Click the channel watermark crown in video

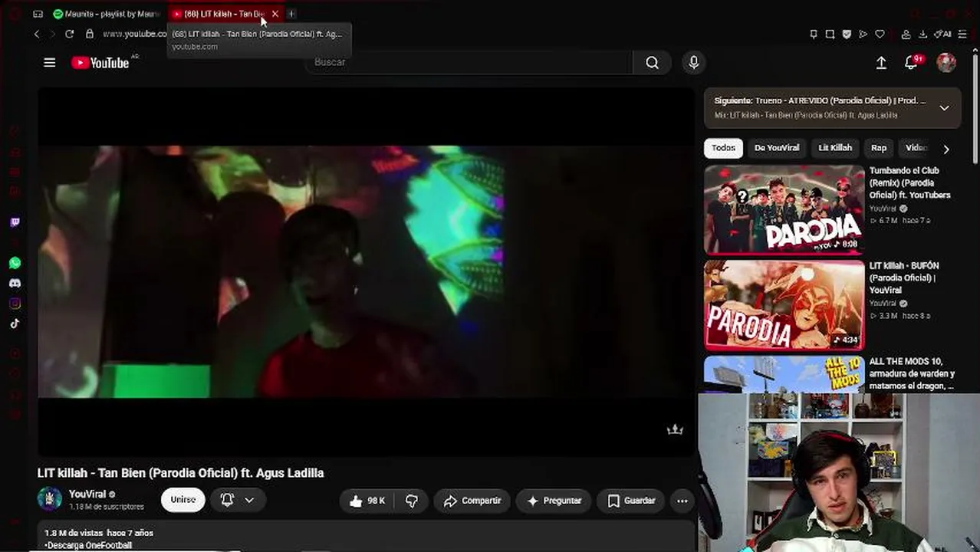pos(675,430)
